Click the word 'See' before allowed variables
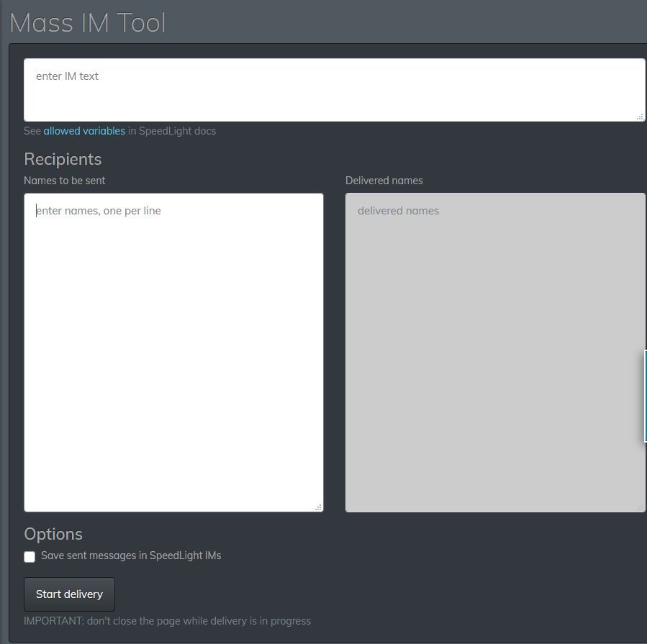Image resolution: width=647 pixels, height=644 pixels. 32,131
